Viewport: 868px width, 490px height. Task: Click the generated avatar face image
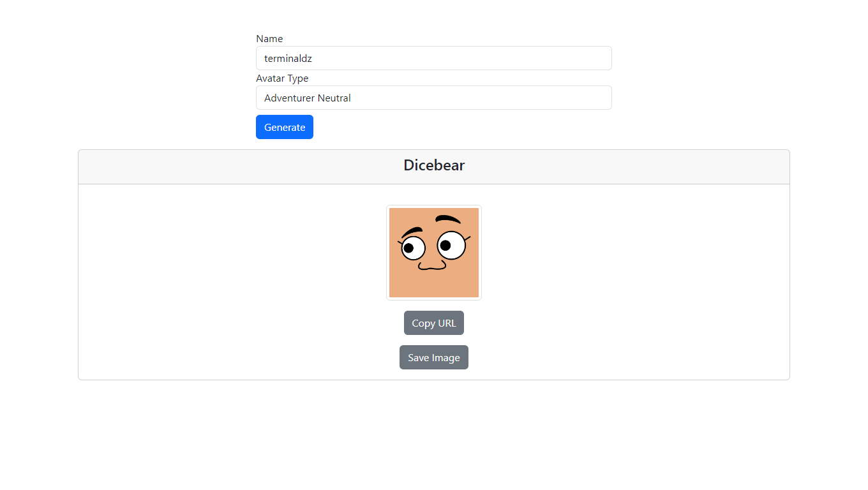434,253
